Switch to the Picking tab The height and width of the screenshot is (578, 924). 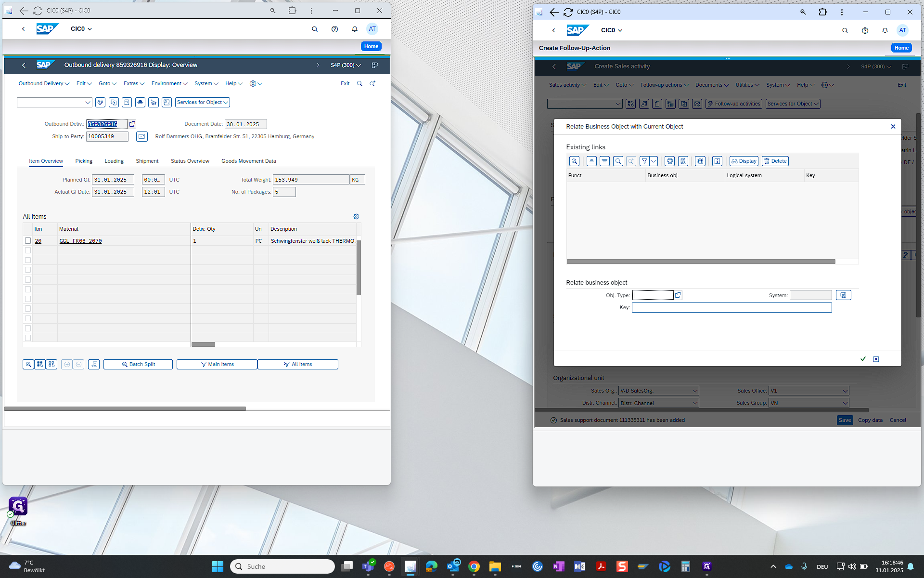pos(84,161)
